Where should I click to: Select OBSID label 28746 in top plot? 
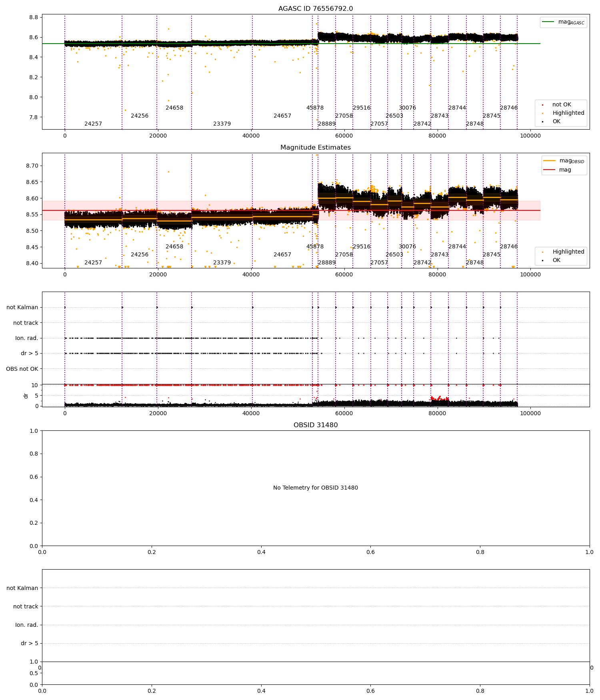(x=509, y=108)
